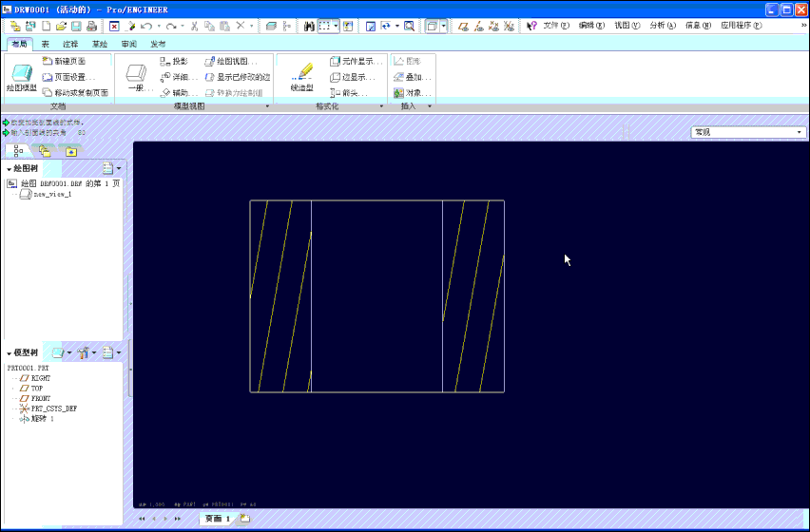This screenshot has width=810, height=532.
Task: Click the question-mark pointer context help icon
Action: [531, 26]
